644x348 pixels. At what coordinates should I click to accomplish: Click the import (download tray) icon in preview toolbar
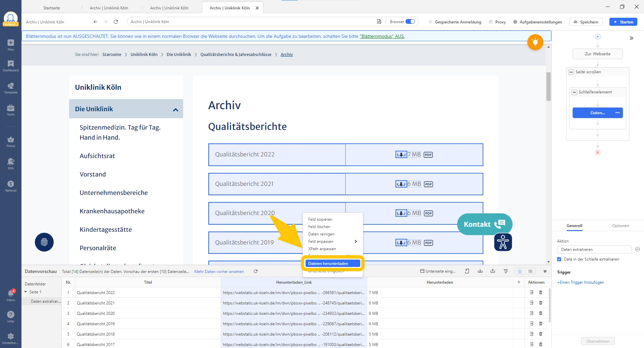[480, 271]
